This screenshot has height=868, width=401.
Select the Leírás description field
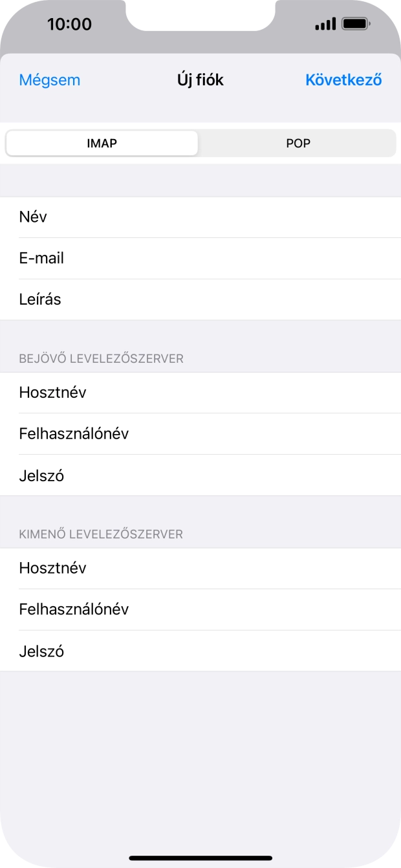(x=200, y=299)
